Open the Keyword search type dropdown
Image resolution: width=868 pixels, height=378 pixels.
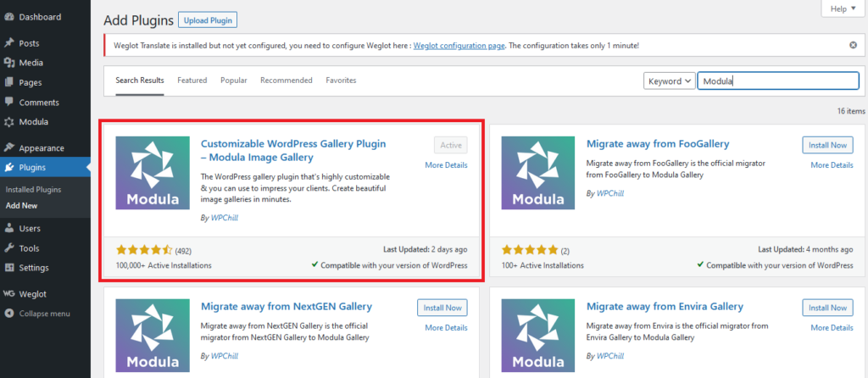669,81
